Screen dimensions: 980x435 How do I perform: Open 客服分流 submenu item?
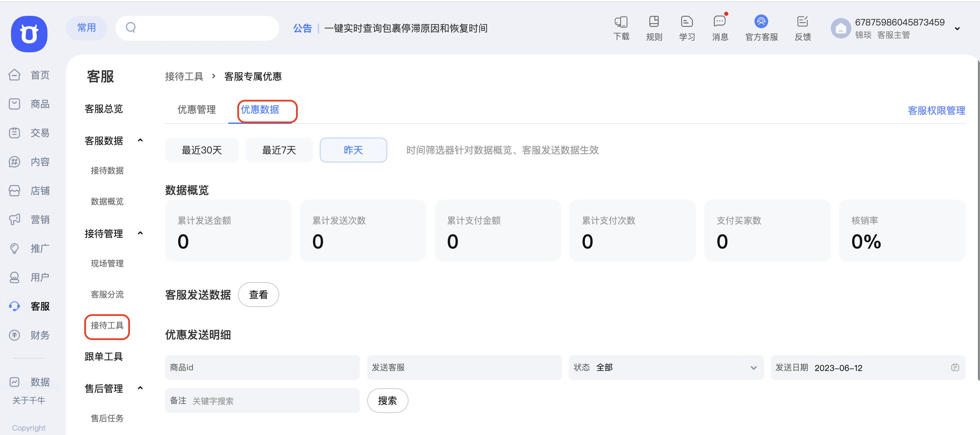point(107,295)
